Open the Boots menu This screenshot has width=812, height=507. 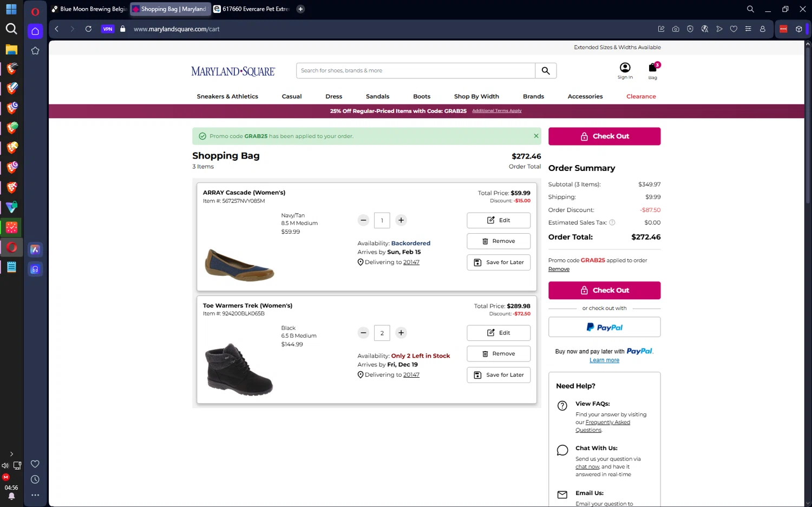(422, 96)
